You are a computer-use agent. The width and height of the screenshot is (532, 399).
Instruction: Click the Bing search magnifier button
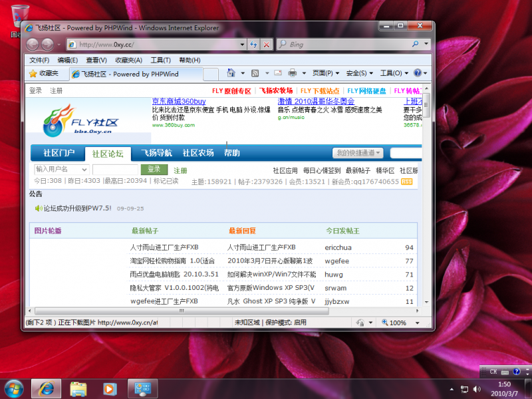[415, 44]
